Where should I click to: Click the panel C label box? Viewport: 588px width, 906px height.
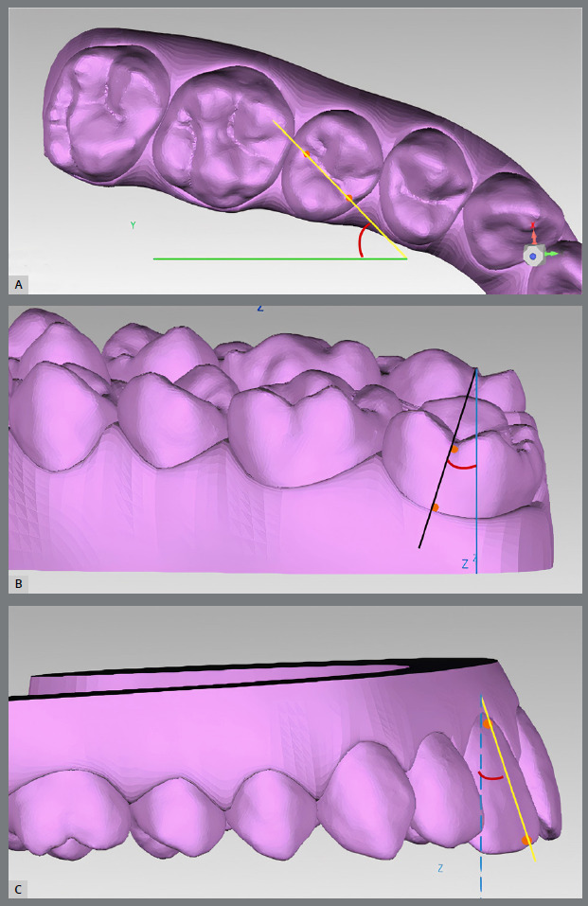point(18,888)
